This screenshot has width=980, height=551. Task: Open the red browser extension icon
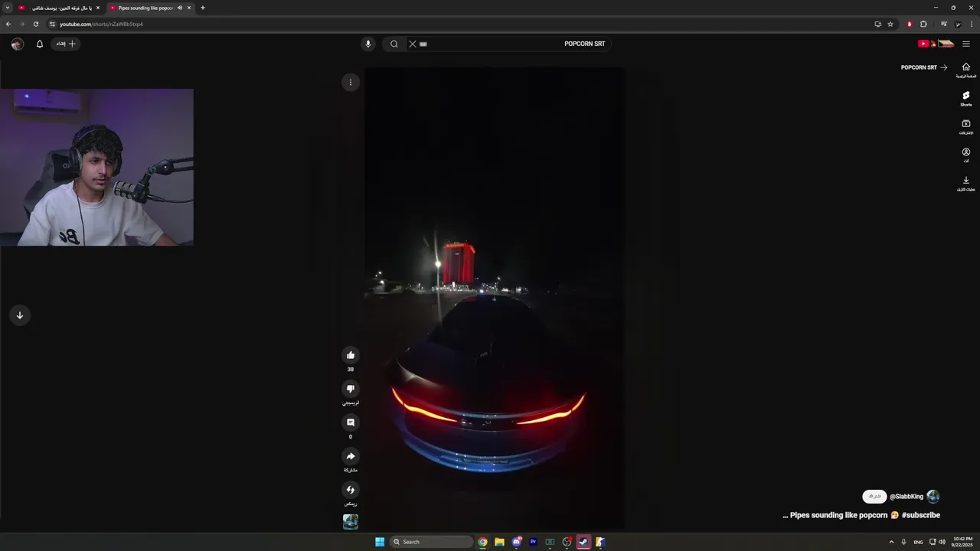point(910,24)
